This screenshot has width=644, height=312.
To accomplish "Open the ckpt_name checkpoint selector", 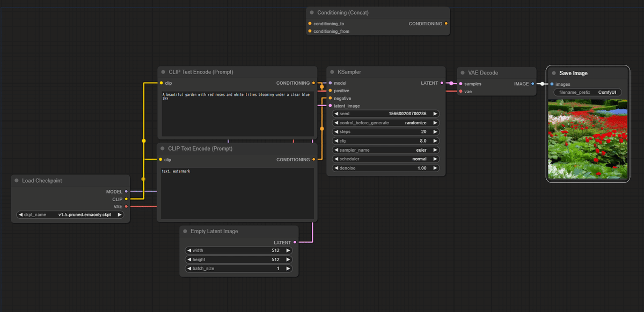I will point(70,214).
